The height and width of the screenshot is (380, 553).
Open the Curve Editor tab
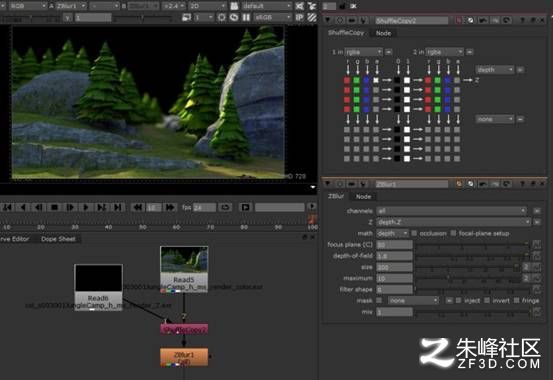pyautogui.click(x=15, y=239)
